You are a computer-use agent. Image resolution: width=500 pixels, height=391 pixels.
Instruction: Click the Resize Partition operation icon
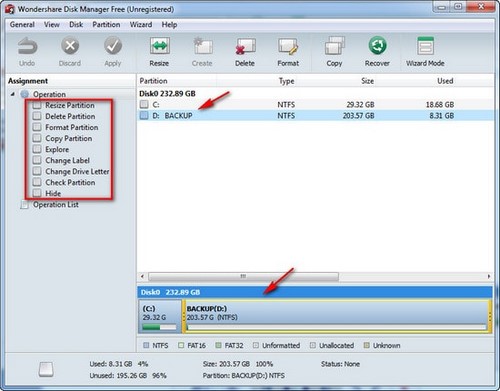37,105
